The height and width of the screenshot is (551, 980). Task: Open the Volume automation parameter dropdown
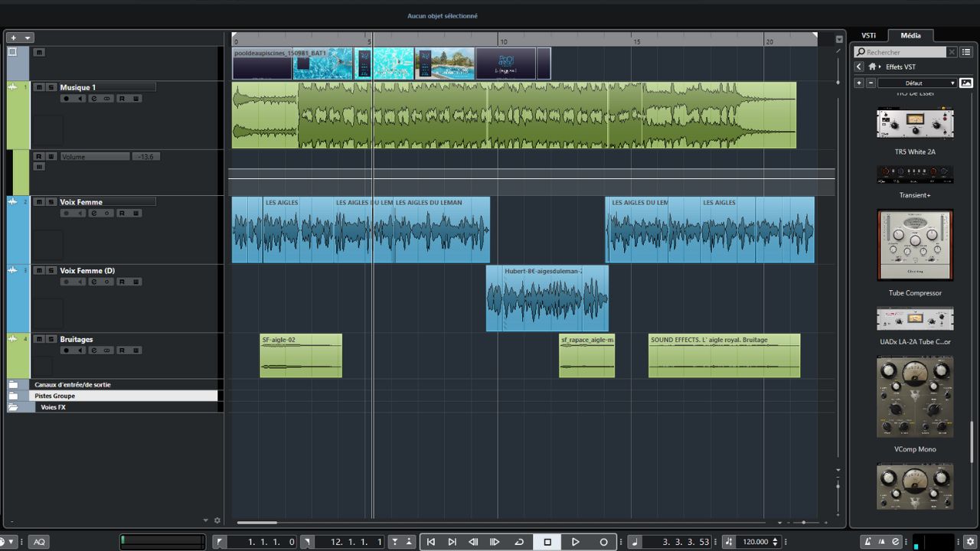(95, 156)
